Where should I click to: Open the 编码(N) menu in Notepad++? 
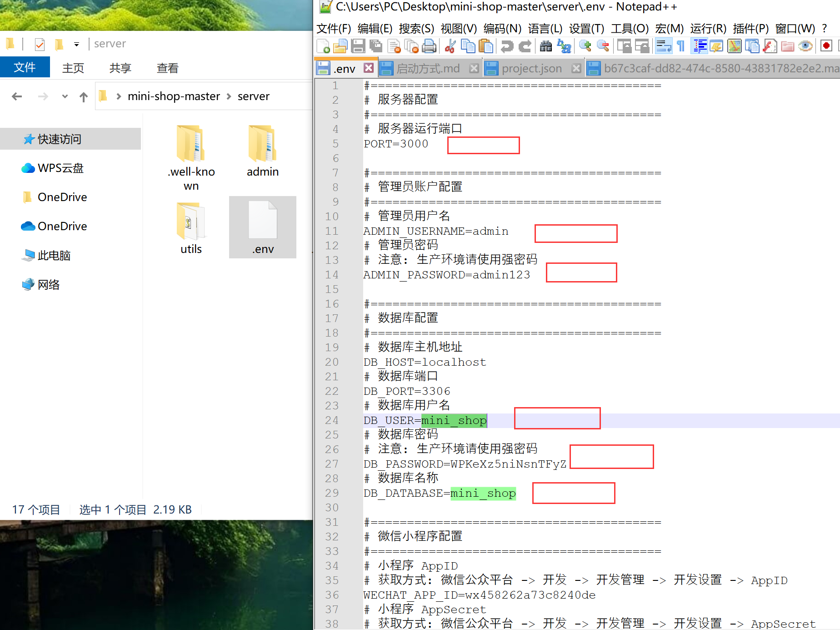(502, 29)
